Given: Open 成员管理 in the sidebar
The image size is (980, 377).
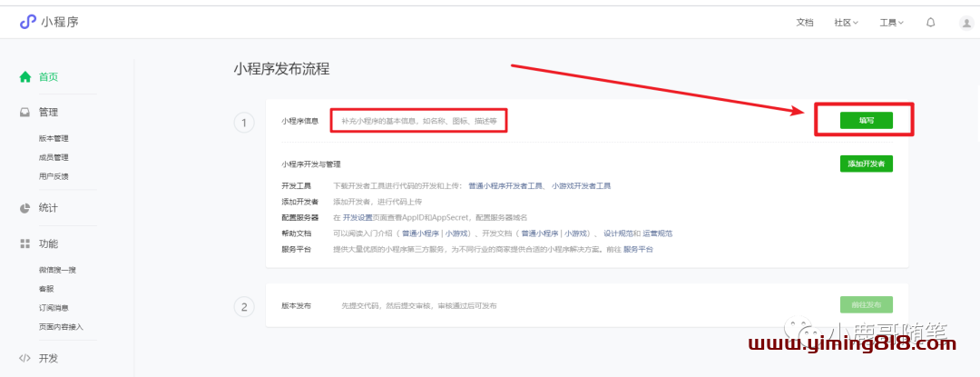Looking at the screenshot, I should pos(54,157).
